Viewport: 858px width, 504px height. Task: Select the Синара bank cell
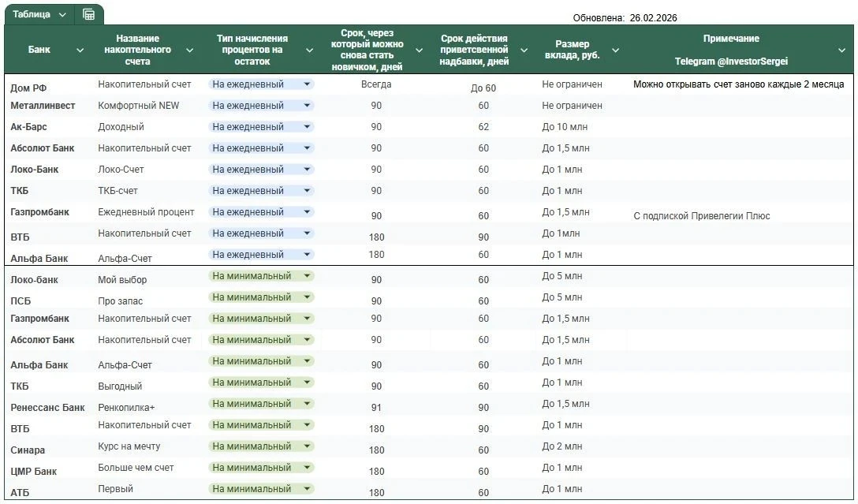pos(28,450)
